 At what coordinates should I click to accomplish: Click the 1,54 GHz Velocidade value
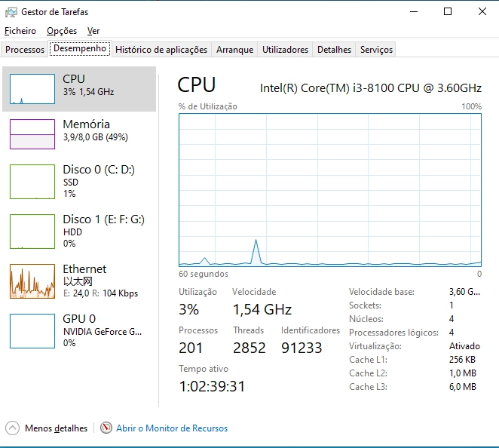point(262,309)
